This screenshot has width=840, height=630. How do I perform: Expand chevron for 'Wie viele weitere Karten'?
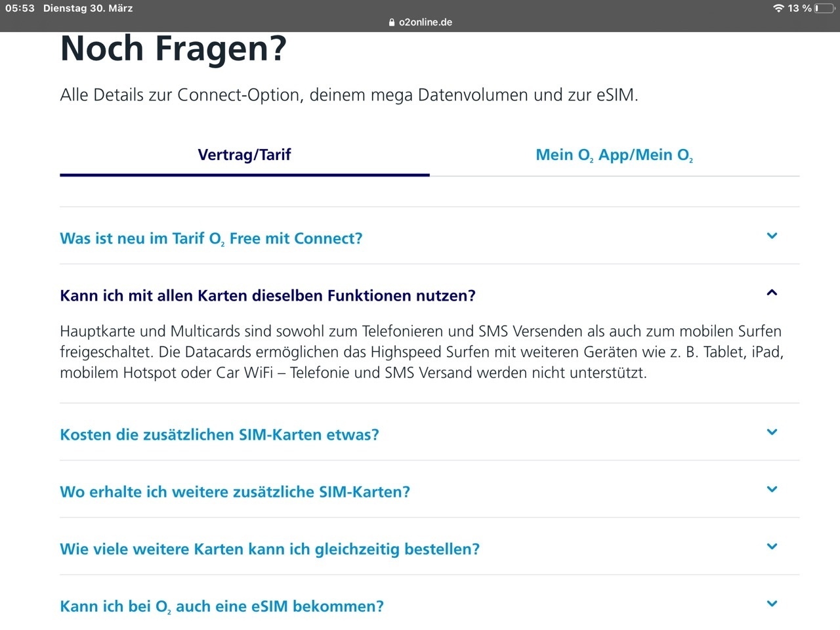coord(772,546)
